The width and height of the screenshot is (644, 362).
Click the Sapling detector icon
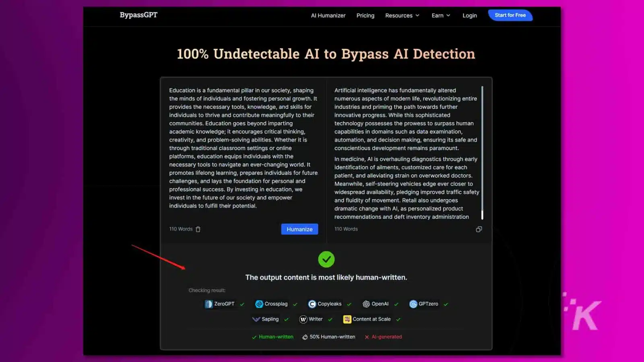coord(257,319)
